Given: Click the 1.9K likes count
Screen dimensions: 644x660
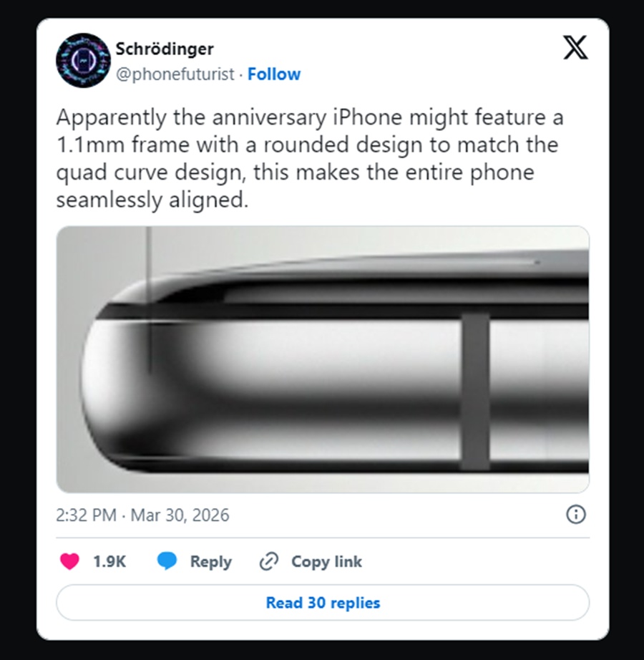Looking at the screenshot, I should (x=109, y=561).
